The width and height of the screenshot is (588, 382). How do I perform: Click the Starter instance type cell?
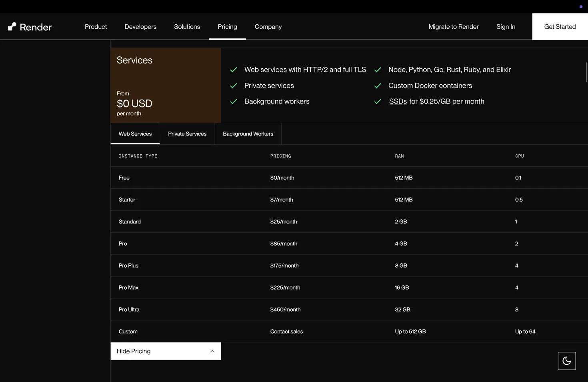click(127, 200)
